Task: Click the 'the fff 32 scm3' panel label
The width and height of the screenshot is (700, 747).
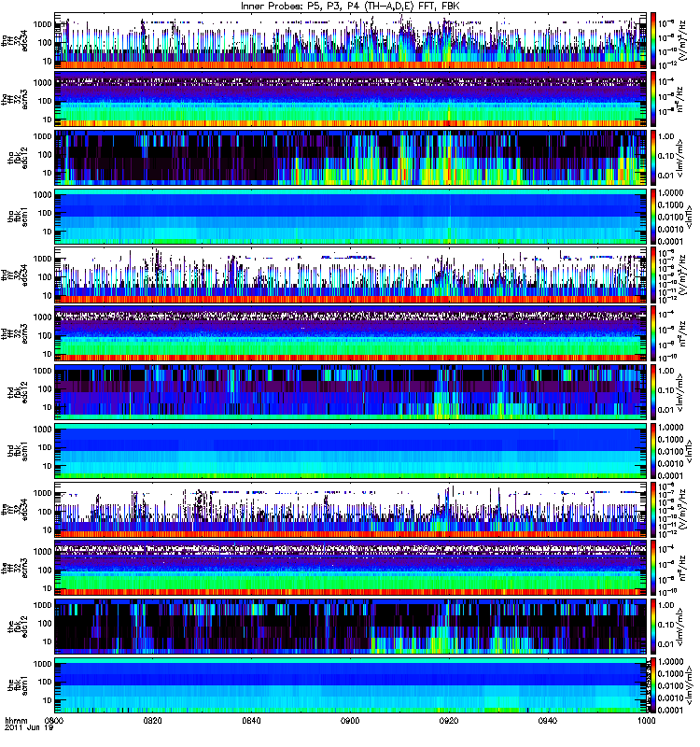Action: click(14, 569)
